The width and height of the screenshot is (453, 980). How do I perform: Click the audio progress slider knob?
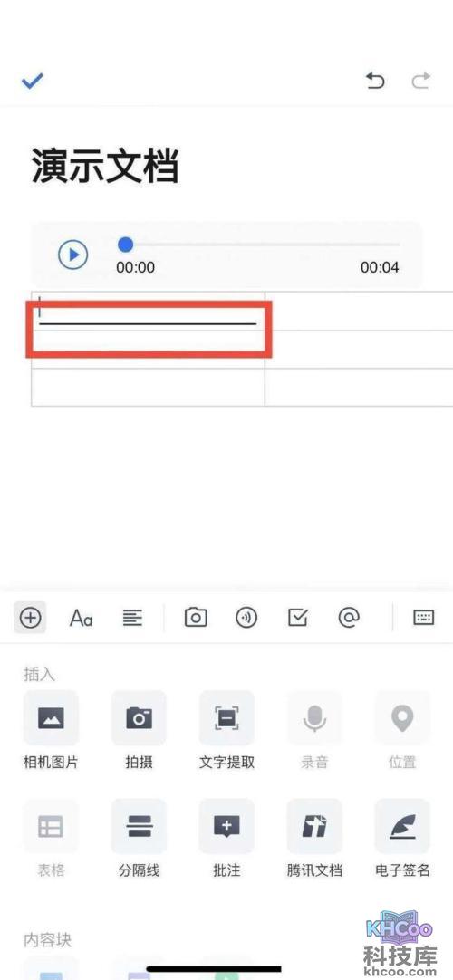126,244
